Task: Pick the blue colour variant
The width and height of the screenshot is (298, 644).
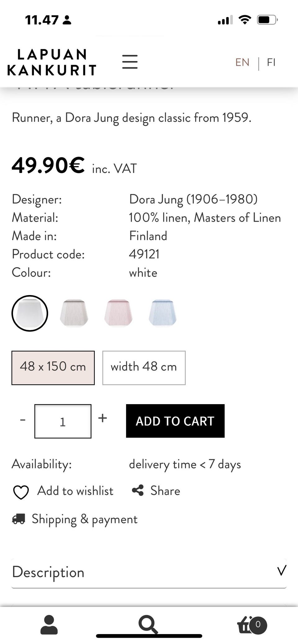Action: point(163,313)
